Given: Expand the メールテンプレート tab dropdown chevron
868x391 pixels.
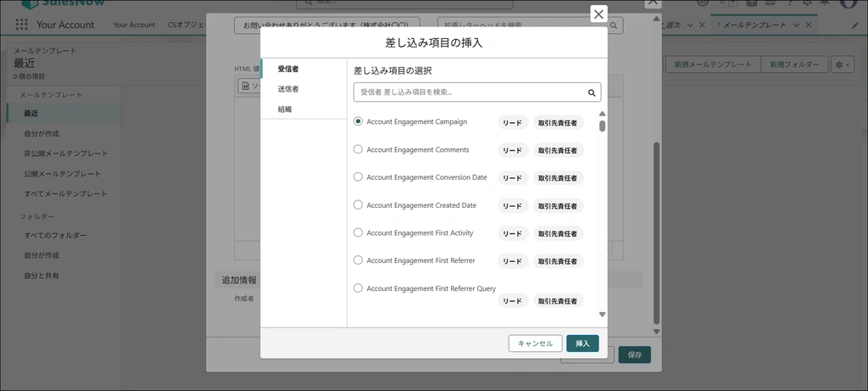Looking at the screenshot, I should [798, 25].
